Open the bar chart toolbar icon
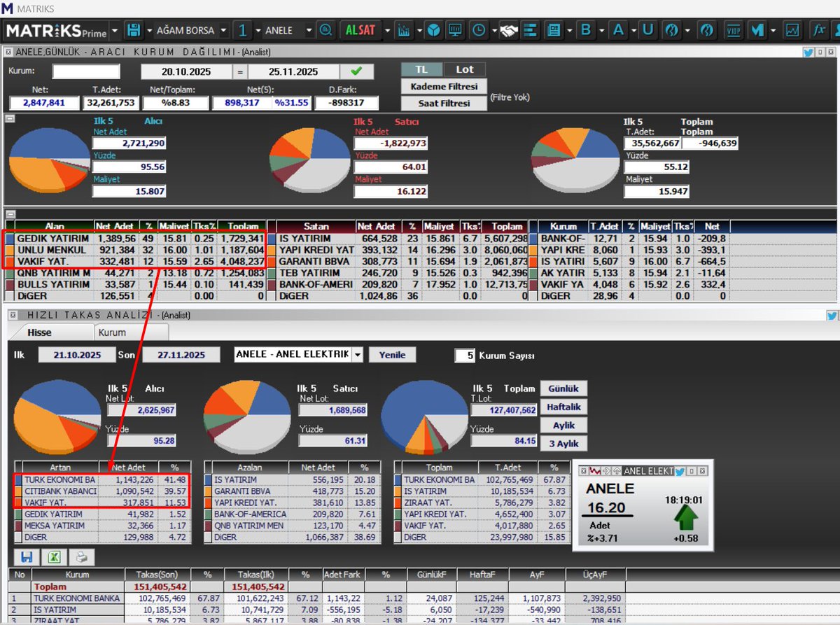 point(404,30)
